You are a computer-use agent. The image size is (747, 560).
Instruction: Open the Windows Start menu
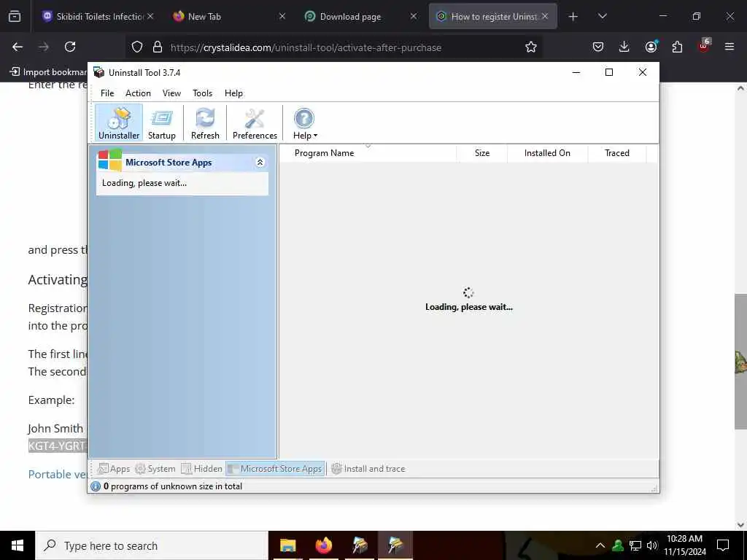(x=18, y=545)
